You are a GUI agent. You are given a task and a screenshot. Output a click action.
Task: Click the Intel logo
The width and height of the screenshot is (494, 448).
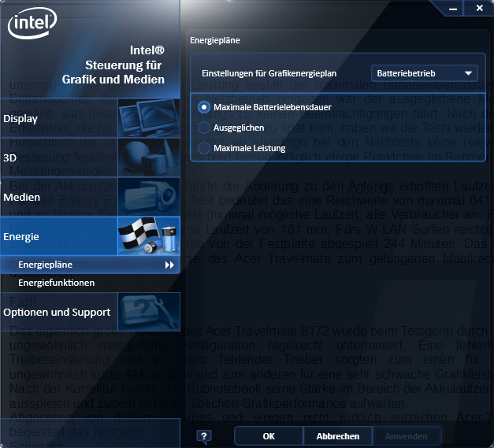click(32, 23)
